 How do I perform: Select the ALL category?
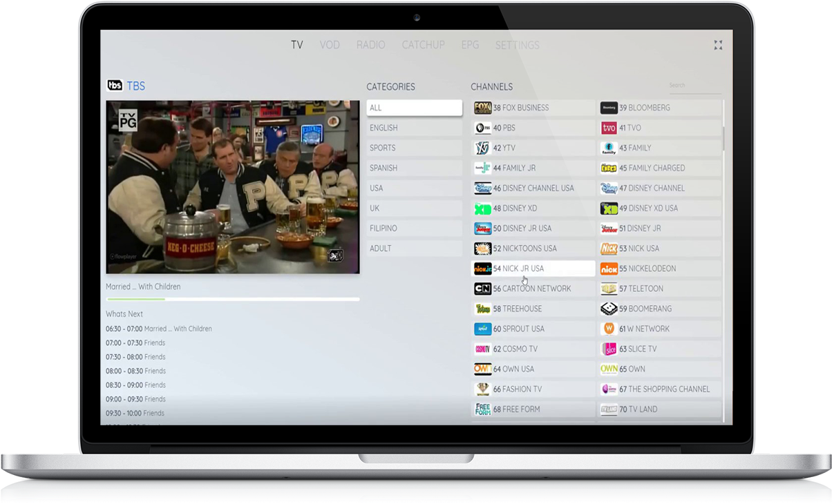(x=414, y=108)
